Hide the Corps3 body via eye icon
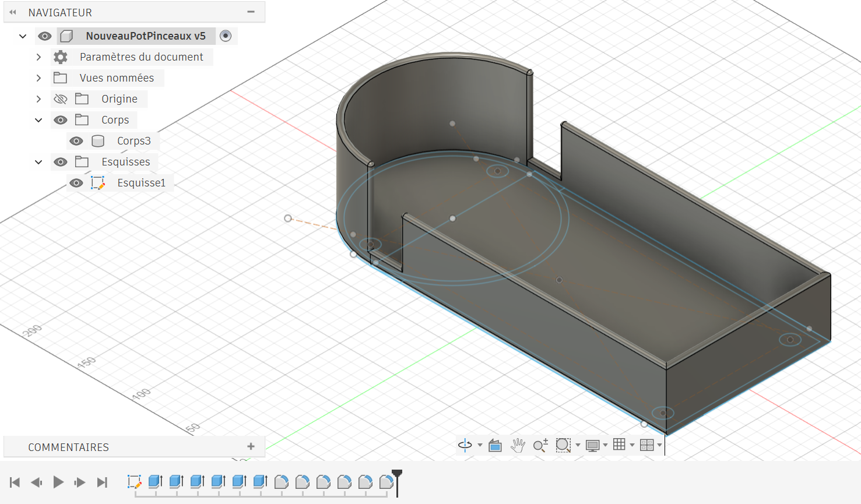Image resolution: width=861 pixels, height=504 pixels. coord(76,141)
